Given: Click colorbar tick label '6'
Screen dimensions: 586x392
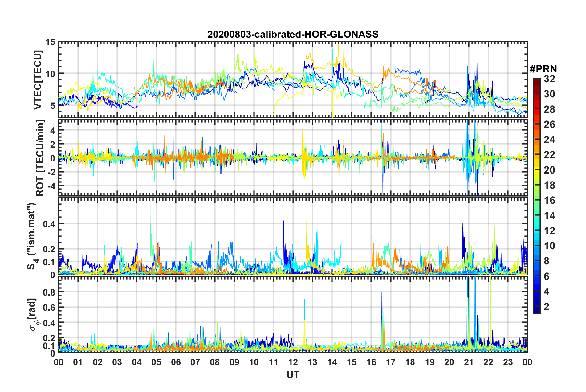Looking at the screenshot, I should 547,276.
